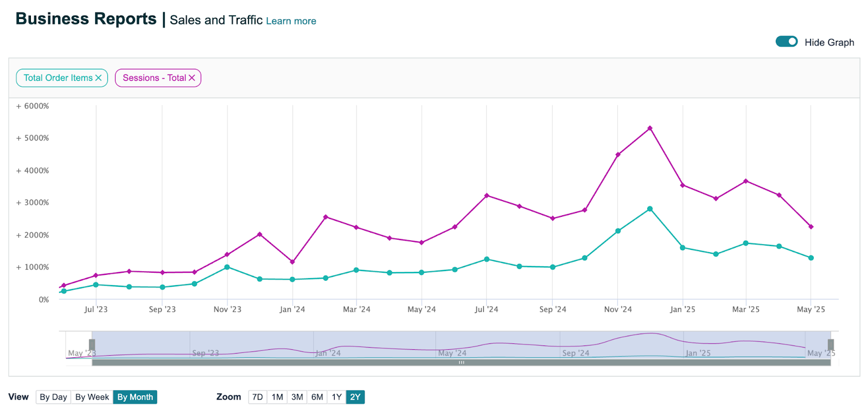Set zoom to 7D
This screenshot has width=868, height=411.
(258, 397)
